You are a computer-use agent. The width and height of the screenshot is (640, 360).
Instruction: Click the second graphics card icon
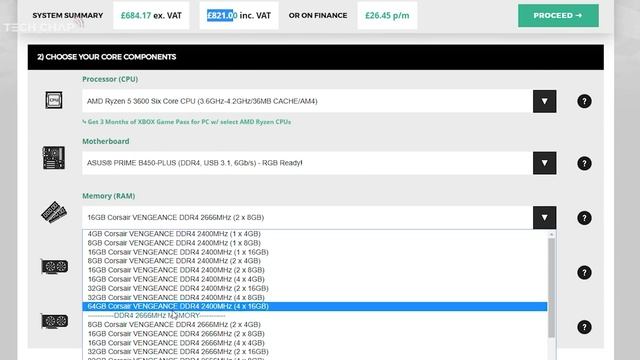point(54,321)
